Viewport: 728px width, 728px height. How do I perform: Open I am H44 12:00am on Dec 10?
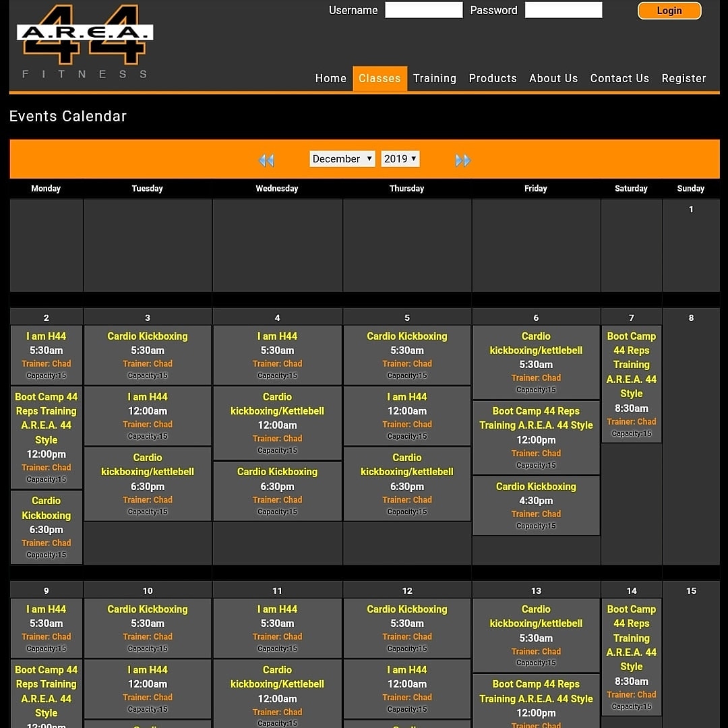point(148,689)
